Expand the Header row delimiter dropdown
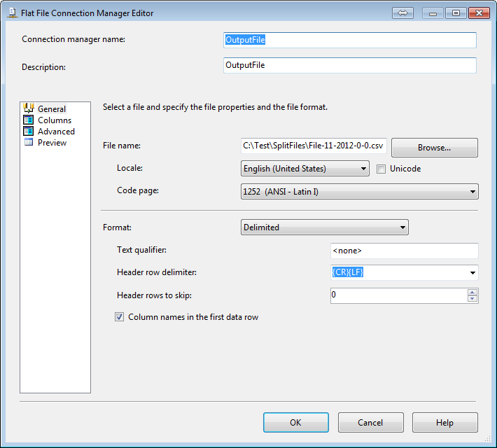Viewport: 497px width, 448px height. pos(472,273)
